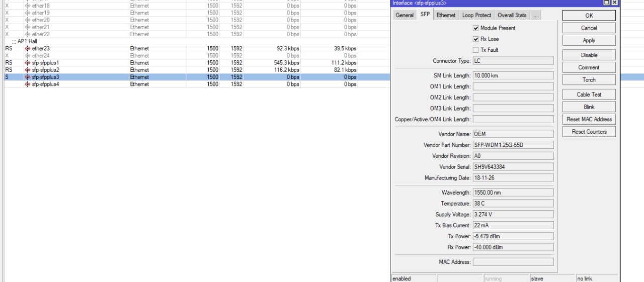The image size is (644, 282).
Task: Click the ether21 interface icon
Action: click(x=27, y=27)
